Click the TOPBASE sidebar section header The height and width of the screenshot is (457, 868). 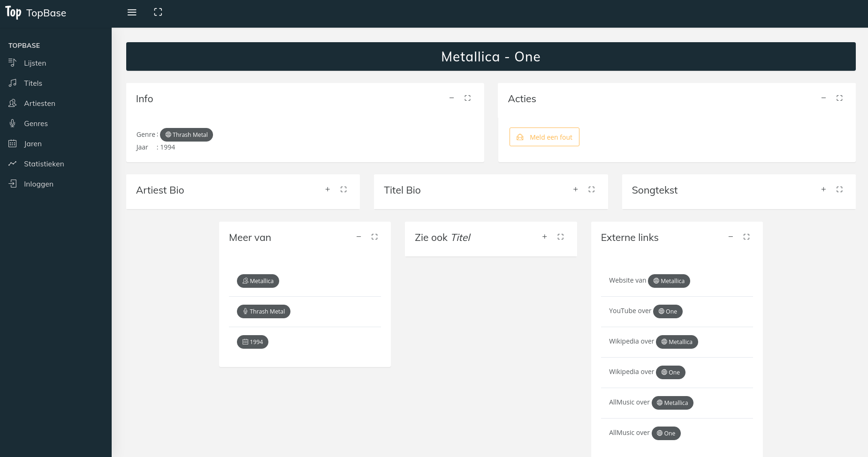[x=24, y=45]
